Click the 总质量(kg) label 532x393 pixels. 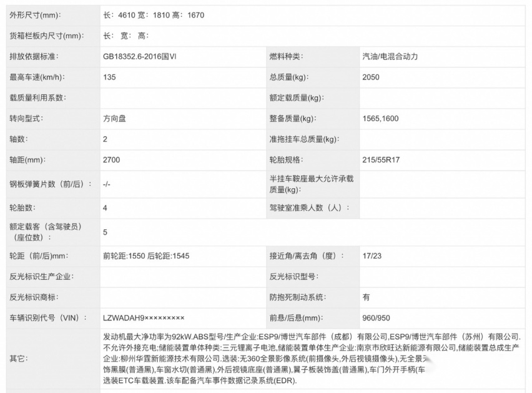tap(289, 77)
